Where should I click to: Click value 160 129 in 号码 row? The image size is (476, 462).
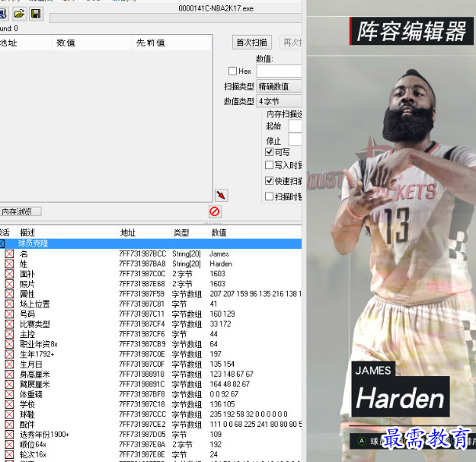click(x=222, y=314)
